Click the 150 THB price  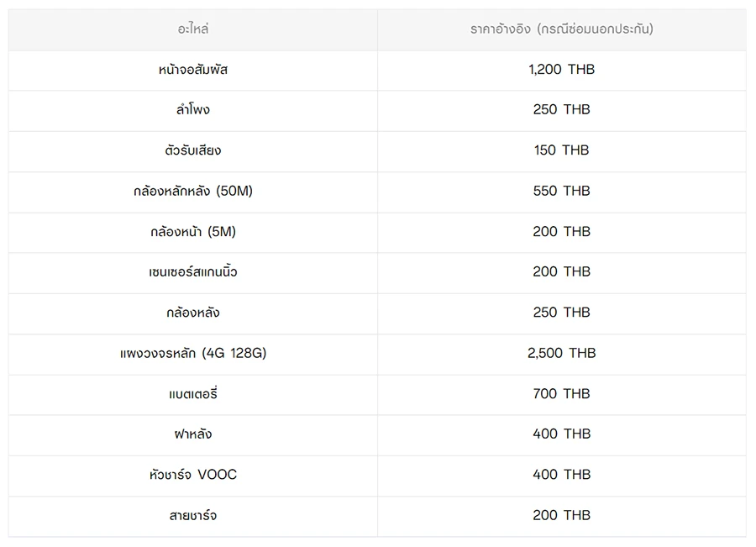tap(561, 150)
